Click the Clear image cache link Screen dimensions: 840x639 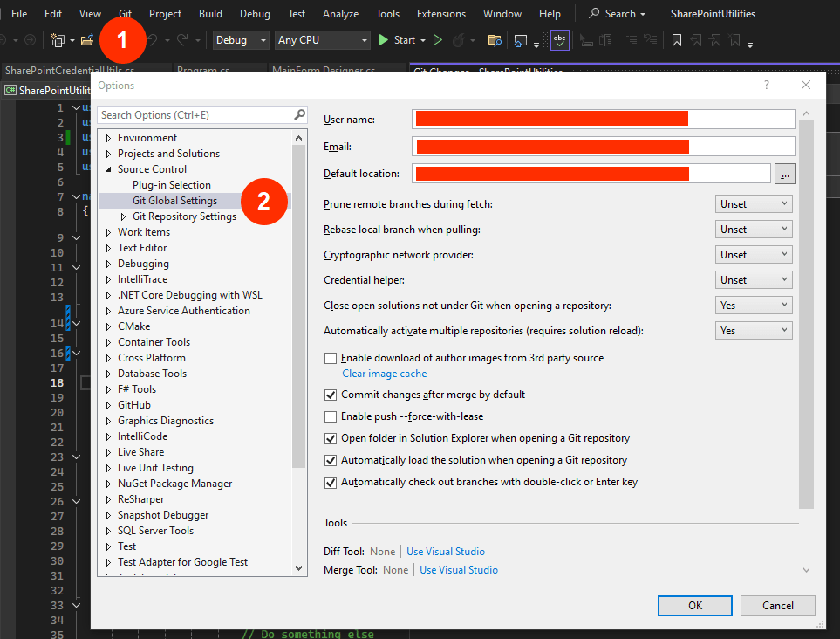pyautogui.click(x=384, y=374)
